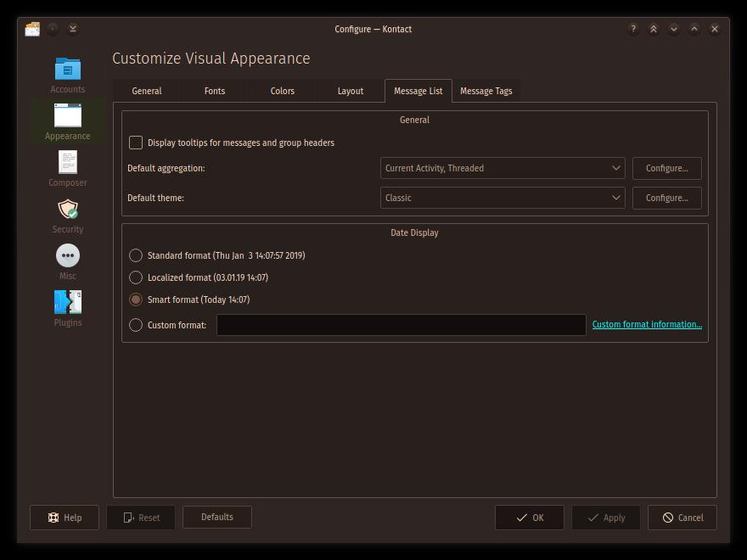Switch to the Layout tab
The width and height of the screenshot is (747, 560).
350,91
